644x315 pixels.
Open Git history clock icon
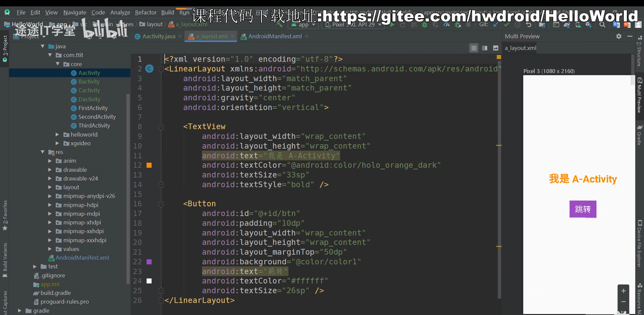tap(517, 24)
